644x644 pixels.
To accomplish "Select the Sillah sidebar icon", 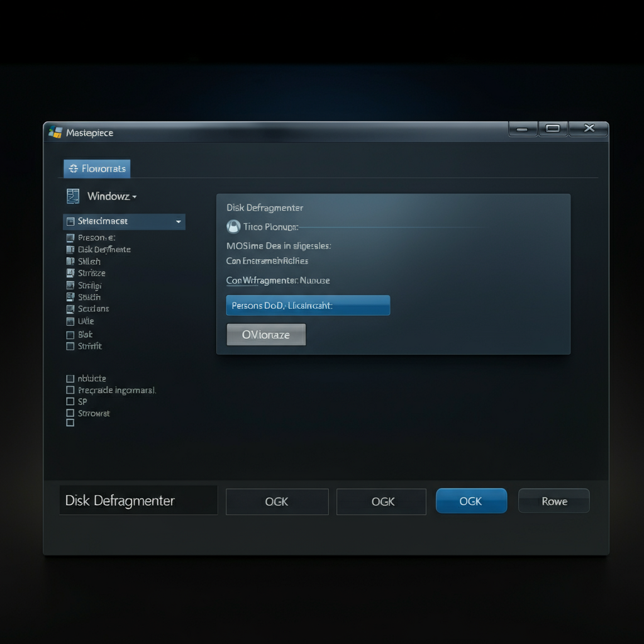I will pyautogui.click(x=70, y=261).
